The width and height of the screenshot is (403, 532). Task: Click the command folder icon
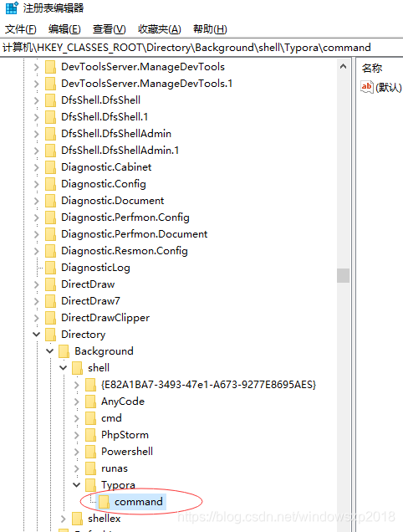pyautogui.click(x=104, y=502)
